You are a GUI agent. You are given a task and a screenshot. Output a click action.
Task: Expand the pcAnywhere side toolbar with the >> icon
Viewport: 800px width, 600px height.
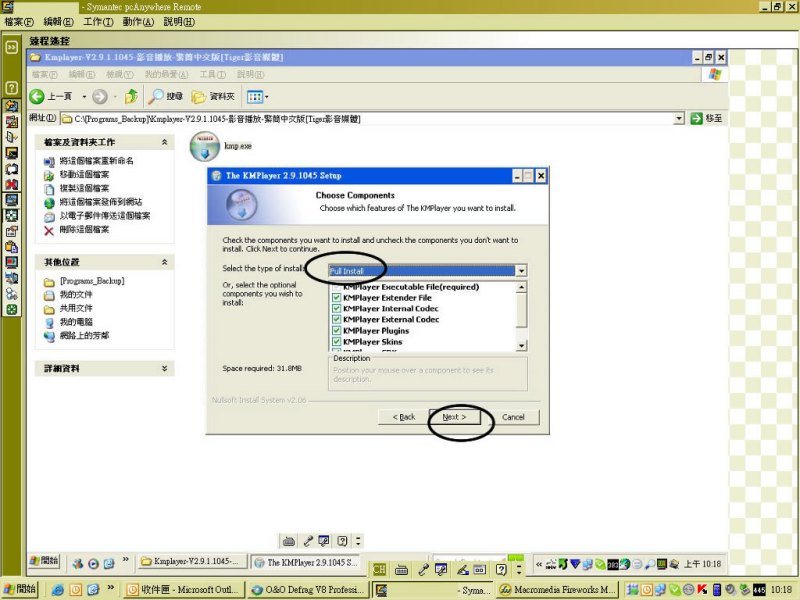(11, 47)
